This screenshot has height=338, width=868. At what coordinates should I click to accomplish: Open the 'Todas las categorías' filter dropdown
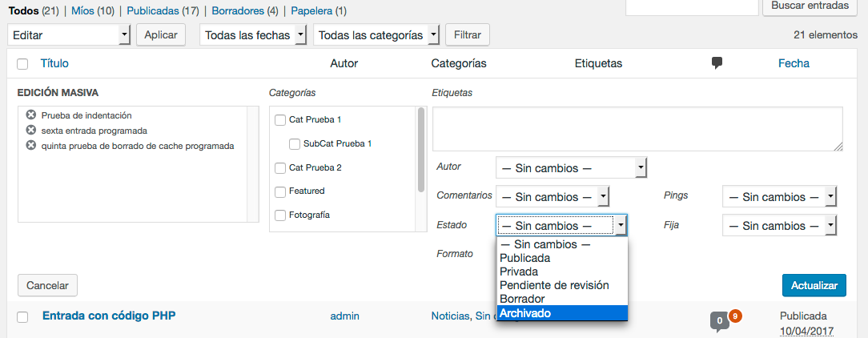(x=377, y=35)
